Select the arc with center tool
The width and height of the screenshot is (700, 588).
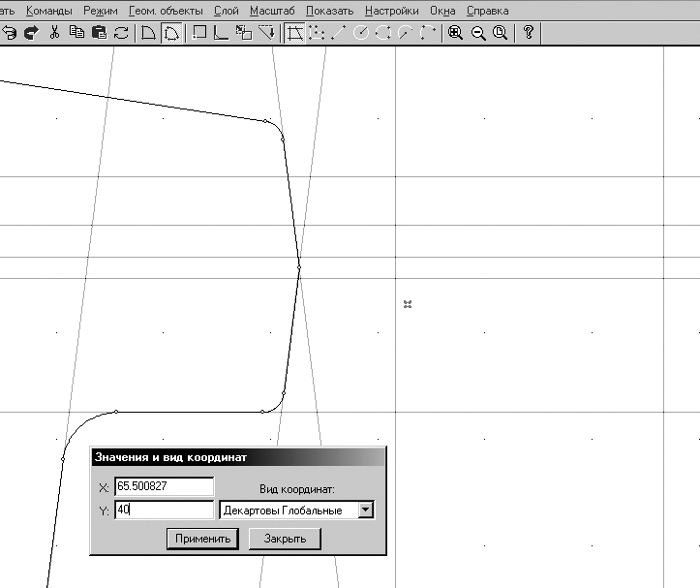pos(406,33)
